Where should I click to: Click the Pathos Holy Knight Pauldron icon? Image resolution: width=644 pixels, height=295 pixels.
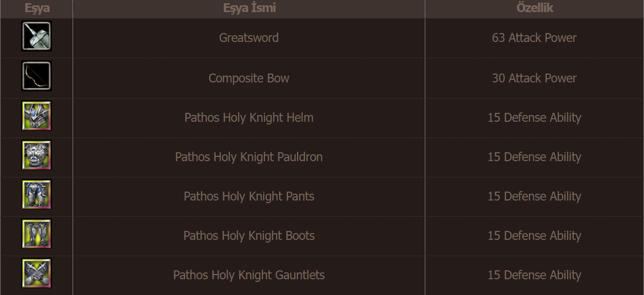36,155
